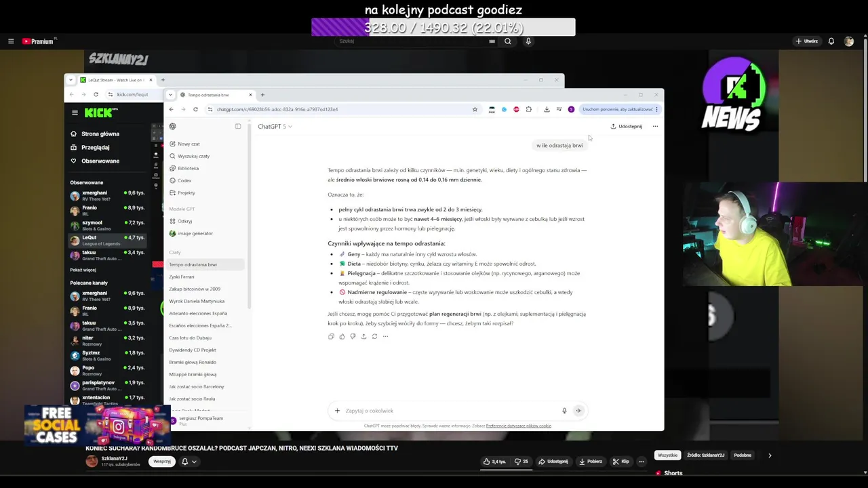Give thumbs up to ChatGPT response
This screenshot has height=488, width=868.
(342, 336)
